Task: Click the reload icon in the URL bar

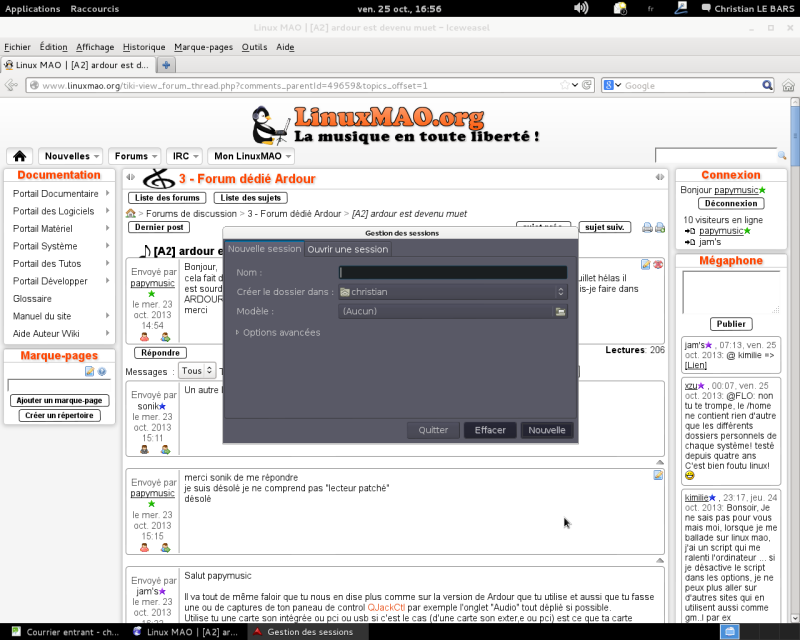Action: pos(587,85)
